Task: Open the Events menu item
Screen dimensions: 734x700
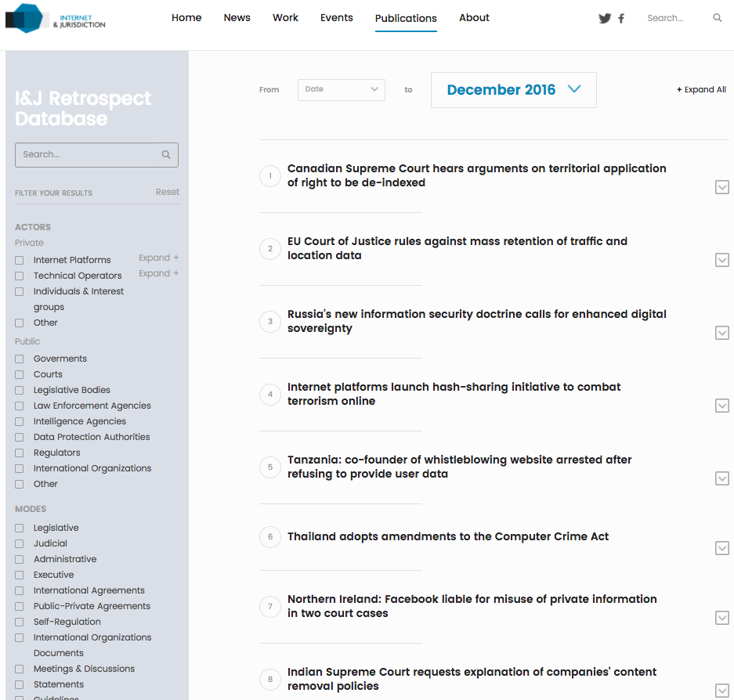Action: coord(337,18)
